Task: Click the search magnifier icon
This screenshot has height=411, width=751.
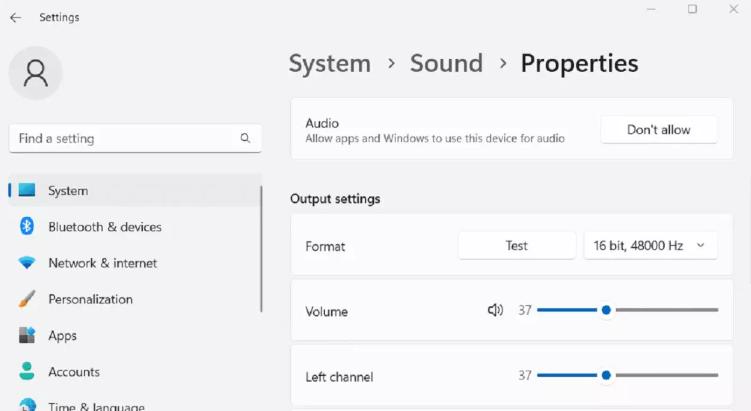Action: (x=245, y=138)
